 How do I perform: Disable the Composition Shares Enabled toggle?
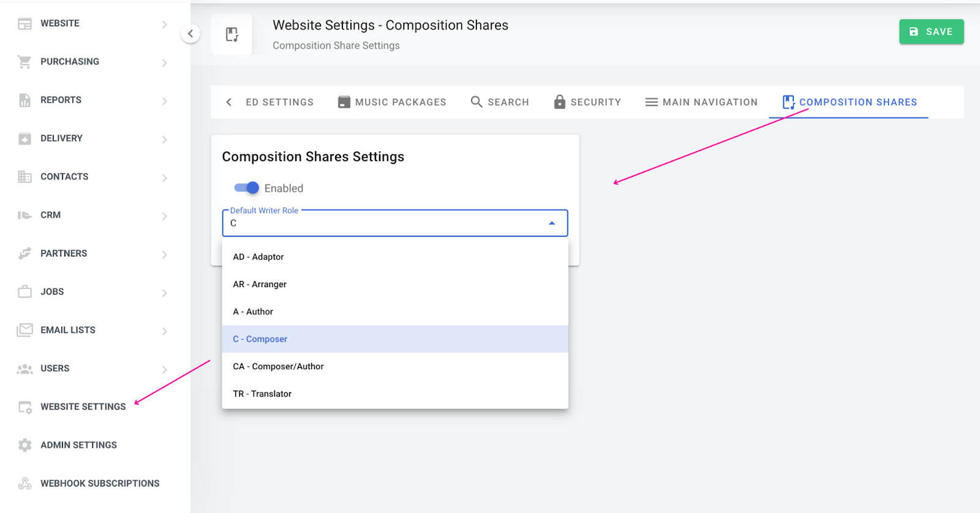pyautogui.click(x=247, y=188)
